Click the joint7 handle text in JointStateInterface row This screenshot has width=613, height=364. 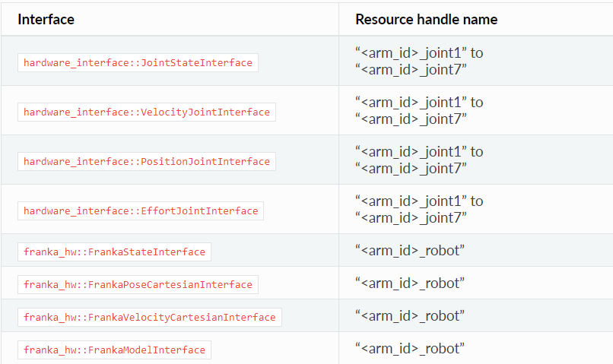point(411,70)
